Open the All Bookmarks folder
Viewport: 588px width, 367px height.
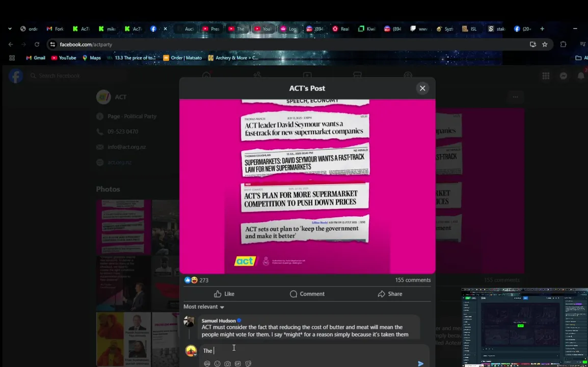pyautogui.click(x=581, y=58)
